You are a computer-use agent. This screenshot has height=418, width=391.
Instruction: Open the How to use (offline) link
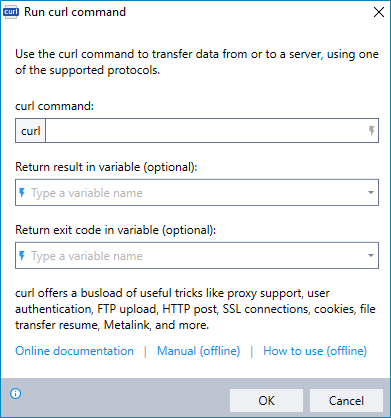point(315,351)
